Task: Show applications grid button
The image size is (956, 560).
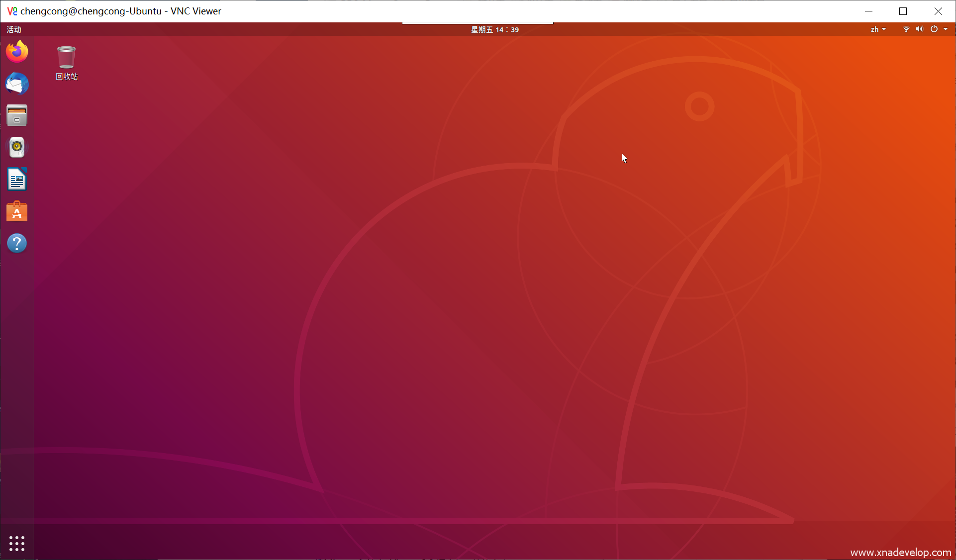Action: coord(17,543)
